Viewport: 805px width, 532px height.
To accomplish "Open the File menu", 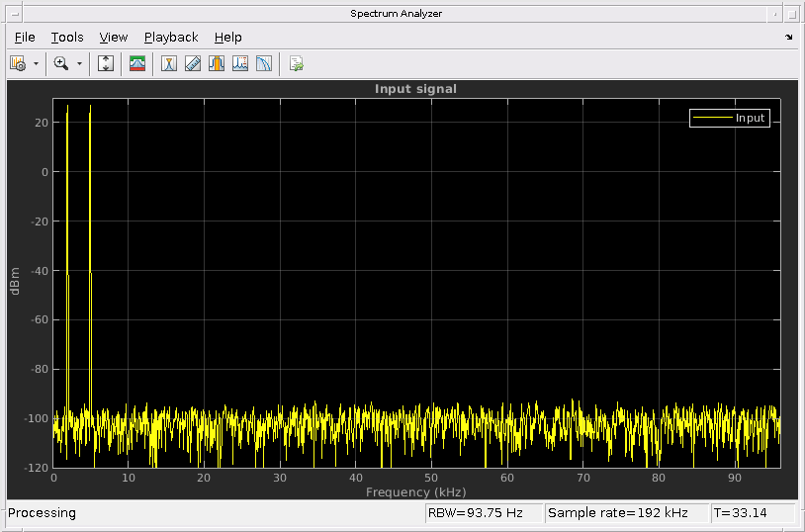I will click(x=25, y=37).
